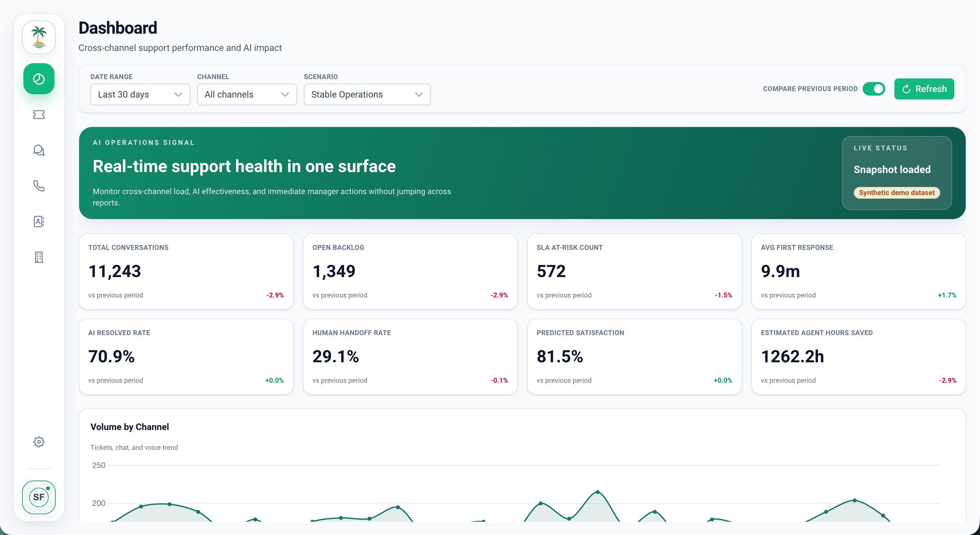Click the 250 axis label on chart
The image size is (980, 535).
(99, 465)
